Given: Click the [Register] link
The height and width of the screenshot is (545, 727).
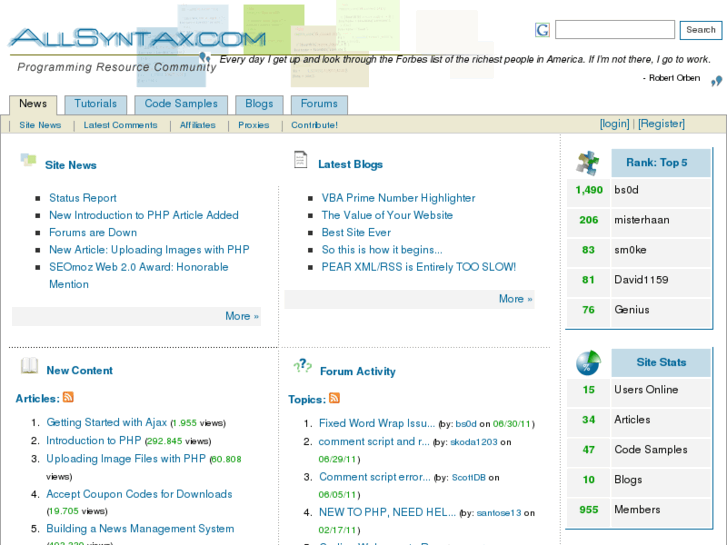Looking at the screenshot, I should tap(661, 124).
